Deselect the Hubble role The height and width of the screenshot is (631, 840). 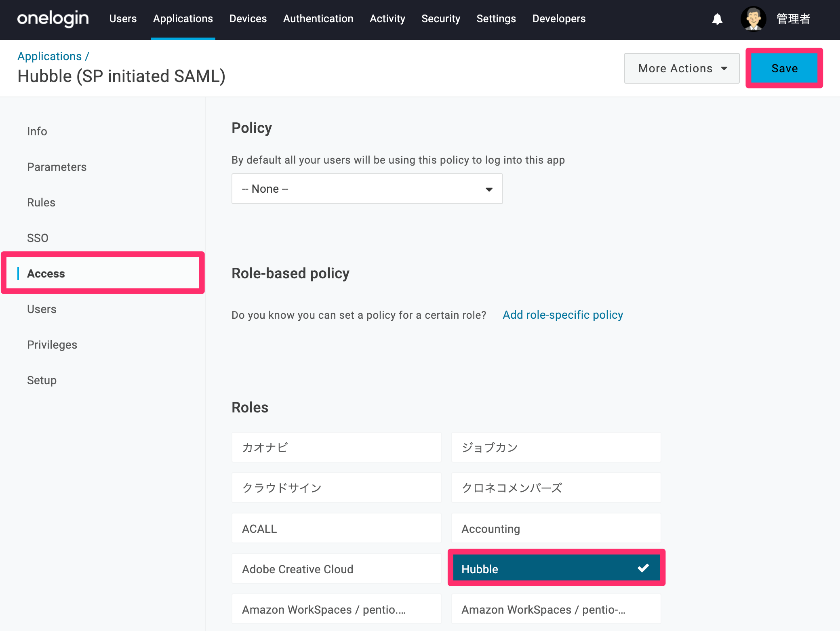(556, 568)
